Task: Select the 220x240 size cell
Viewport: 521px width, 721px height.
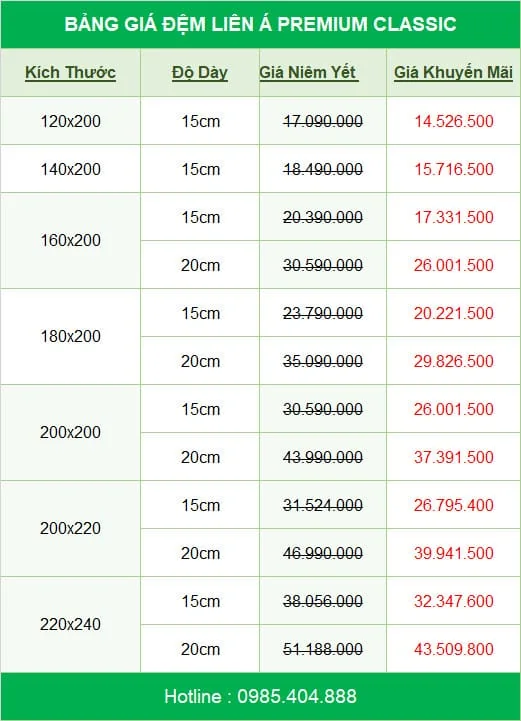Action: pos(70,624)
